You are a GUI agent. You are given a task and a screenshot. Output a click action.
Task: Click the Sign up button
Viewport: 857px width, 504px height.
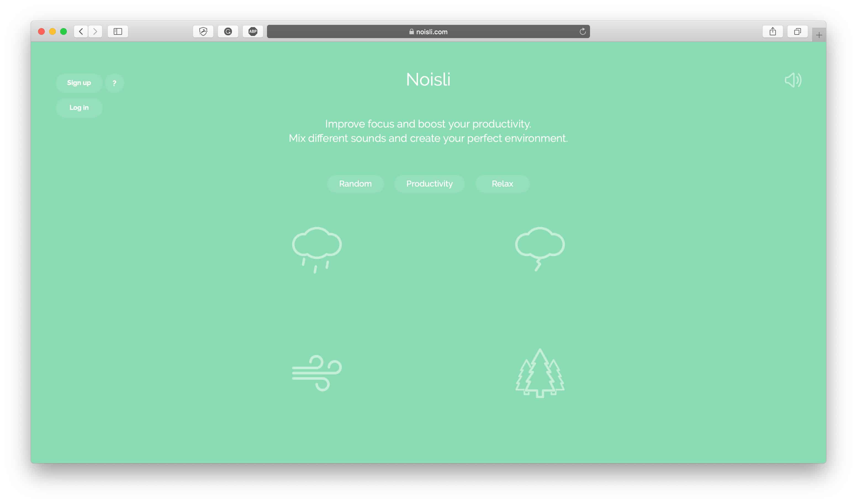(x=79, y=83)
